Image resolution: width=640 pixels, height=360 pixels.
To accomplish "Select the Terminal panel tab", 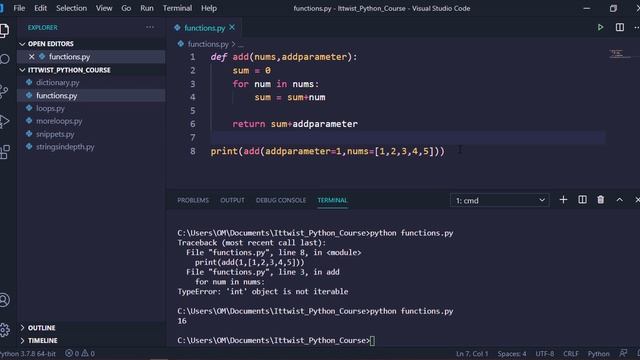I will pos(332,200).
